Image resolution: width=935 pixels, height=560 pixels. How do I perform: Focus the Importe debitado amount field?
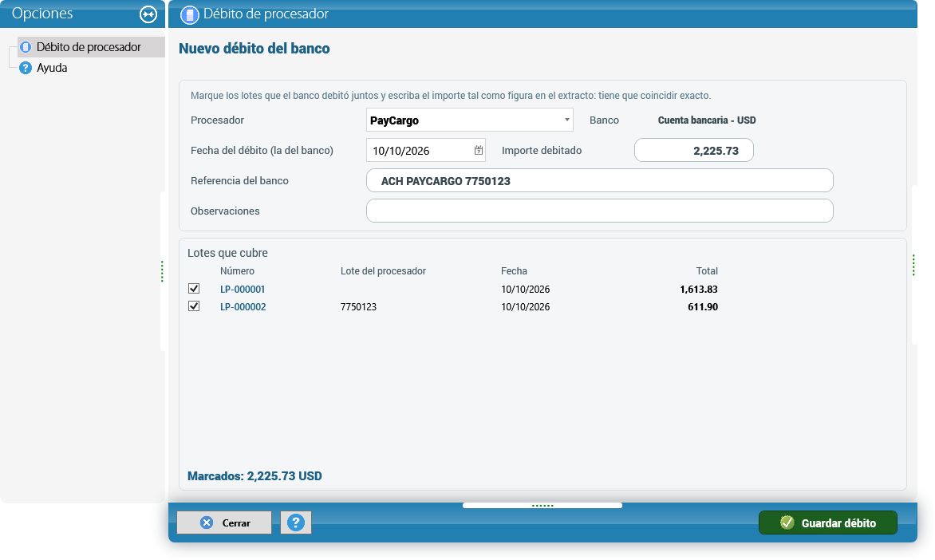[693, 150]
